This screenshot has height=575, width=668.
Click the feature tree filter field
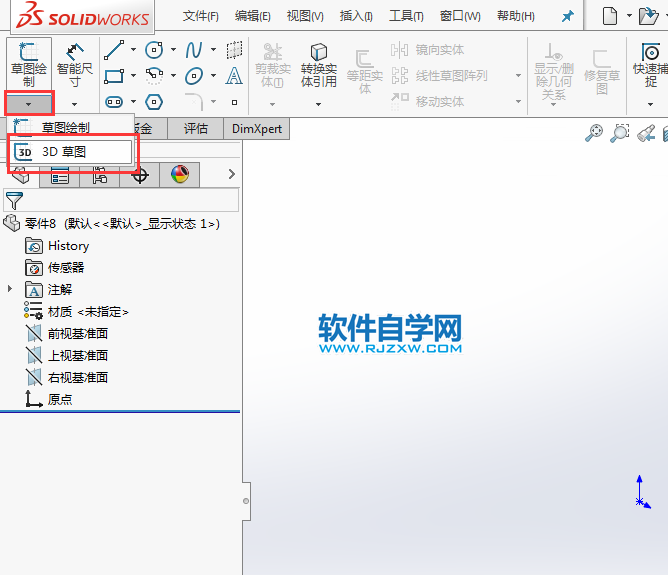coord(121,200)
